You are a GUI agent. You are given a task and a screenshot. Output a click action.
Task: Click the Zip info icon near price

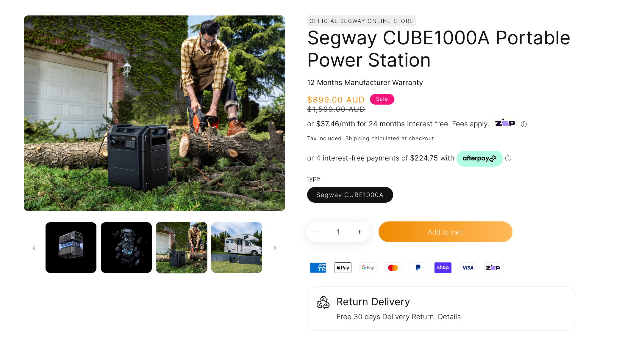[x=524, y=124]
